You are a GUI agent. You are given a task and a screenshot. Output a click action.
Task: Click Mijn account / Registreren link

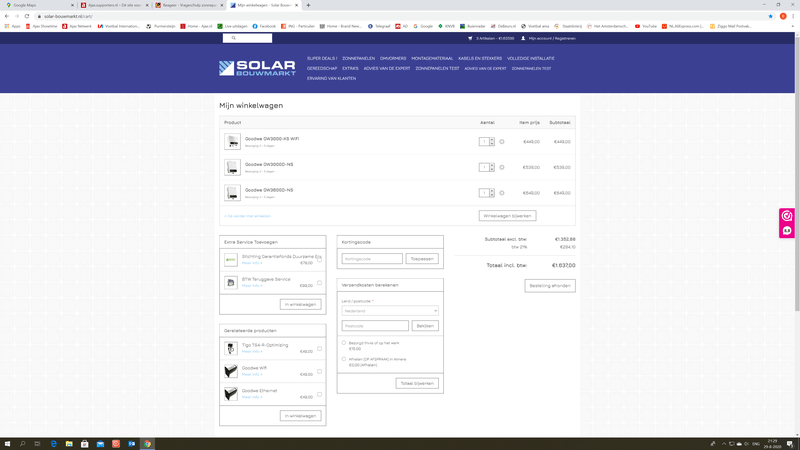pos(552,38)
